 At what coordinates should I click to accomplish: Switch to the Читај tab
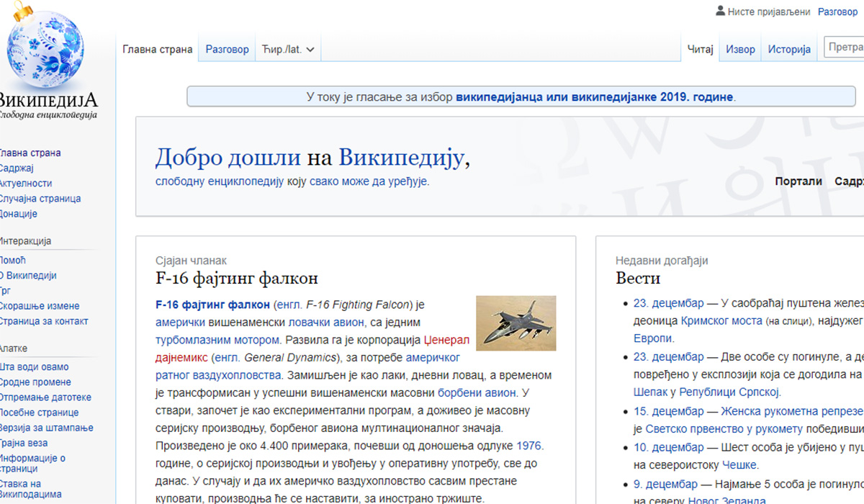tap(699, 50)
